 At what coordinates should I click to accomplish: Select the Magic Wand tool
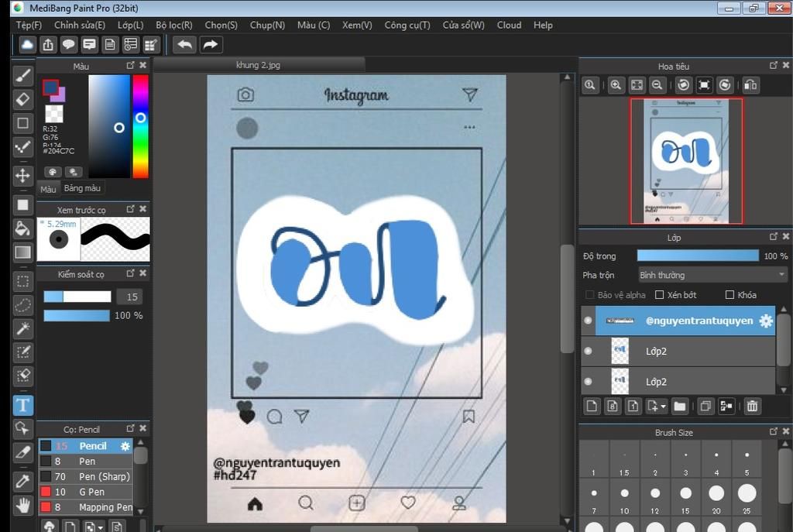pyautogui.click(x=22, y=328)
